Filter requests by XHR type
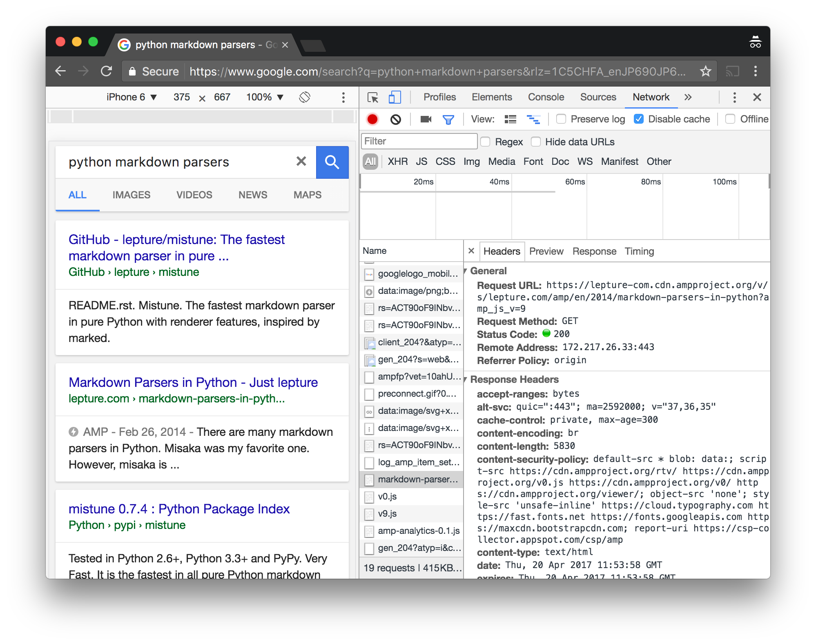 coord(398,162)
